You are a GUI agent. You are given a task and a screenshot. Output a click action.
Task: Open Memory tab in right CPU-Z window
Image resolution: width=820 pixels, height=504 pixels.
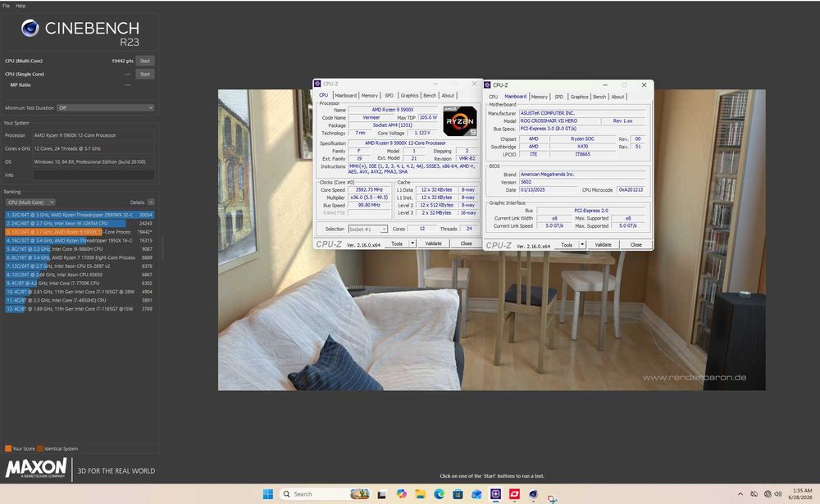tap(540, 97)
